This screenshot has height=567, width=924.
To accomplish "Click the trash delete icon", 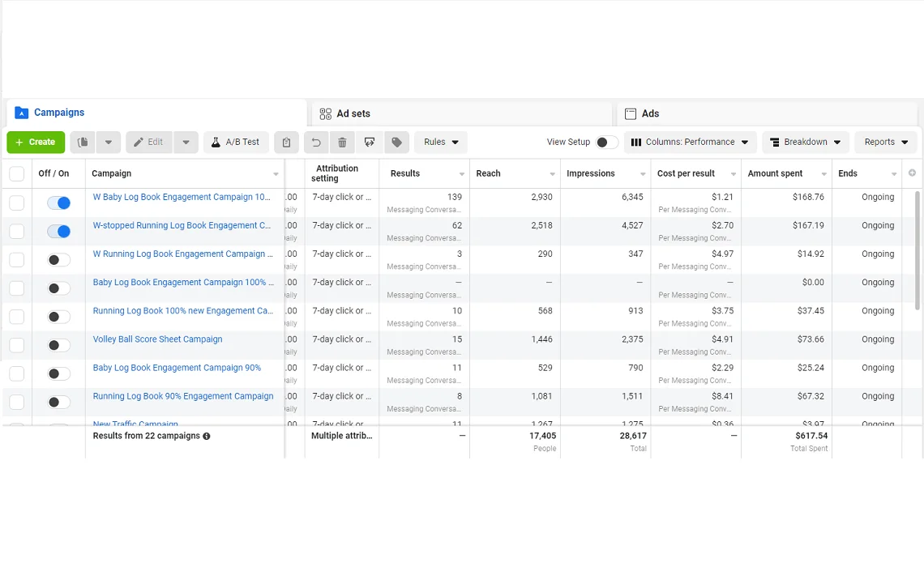I will [x=342, y=143].
